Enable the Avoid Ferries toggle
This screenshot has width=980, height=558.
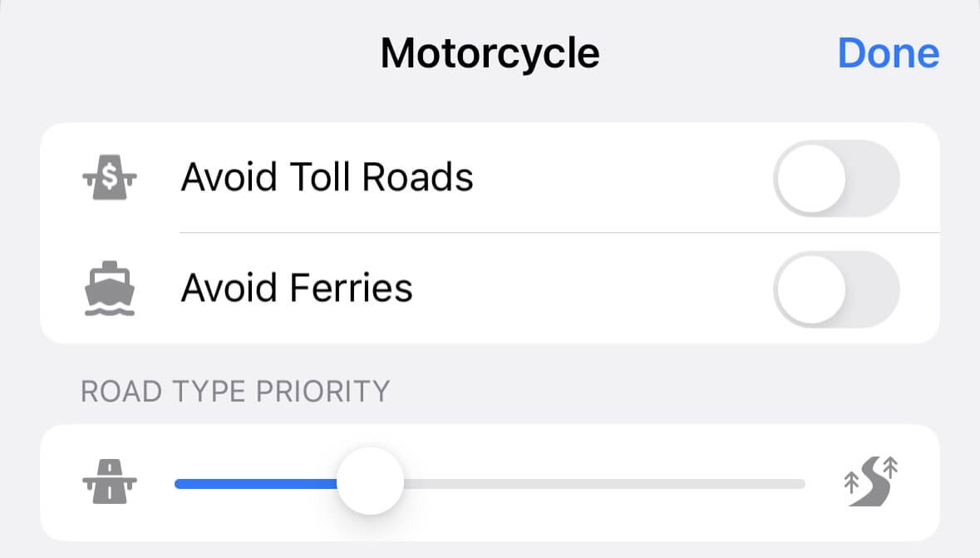[x=836, y=288]
